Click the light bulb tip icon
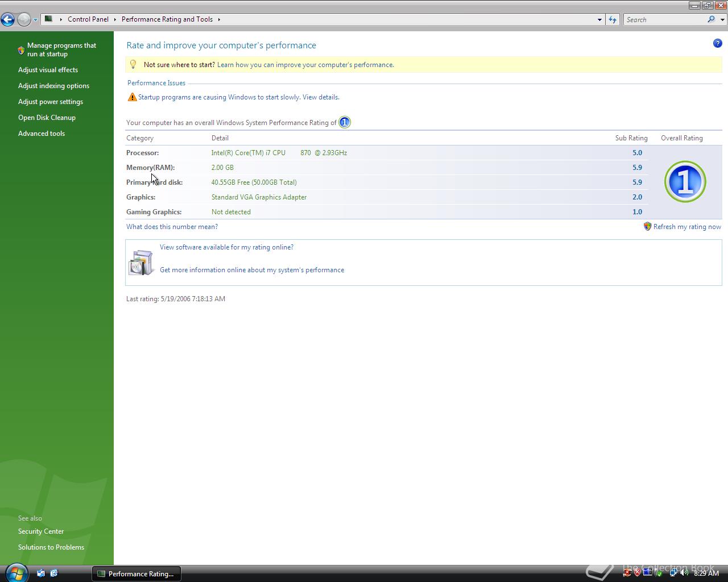728x582 pixels. (133, 64)
